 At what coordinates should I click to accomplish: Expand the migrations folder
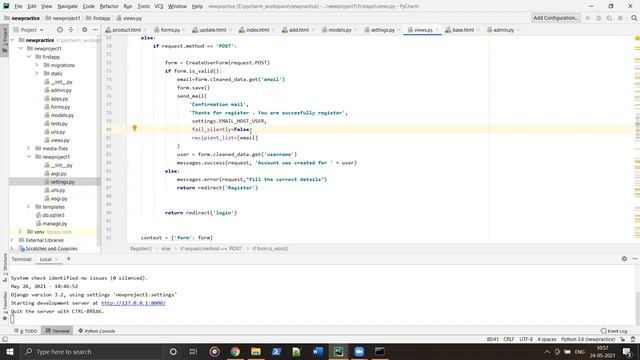click(x=37, y=65)
